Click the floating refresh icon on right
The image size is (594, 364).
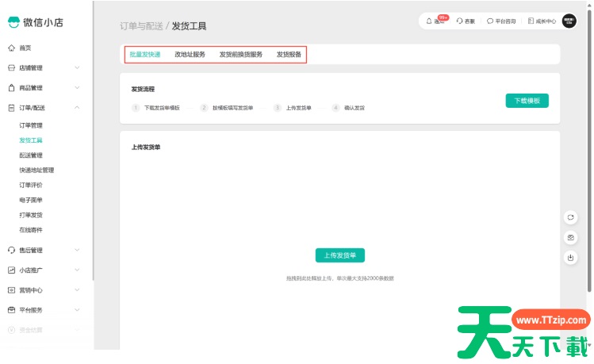tap(570, 217)
